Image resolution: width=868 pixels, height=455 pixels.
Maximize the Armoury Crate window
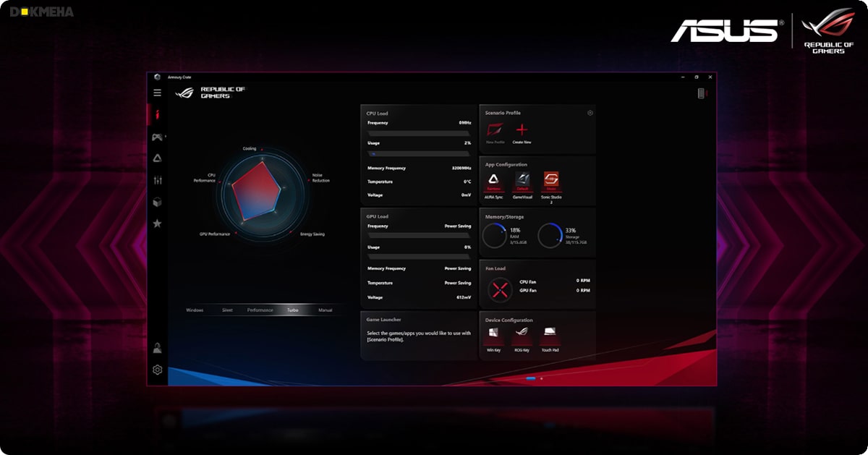click(x=697, y=77)
